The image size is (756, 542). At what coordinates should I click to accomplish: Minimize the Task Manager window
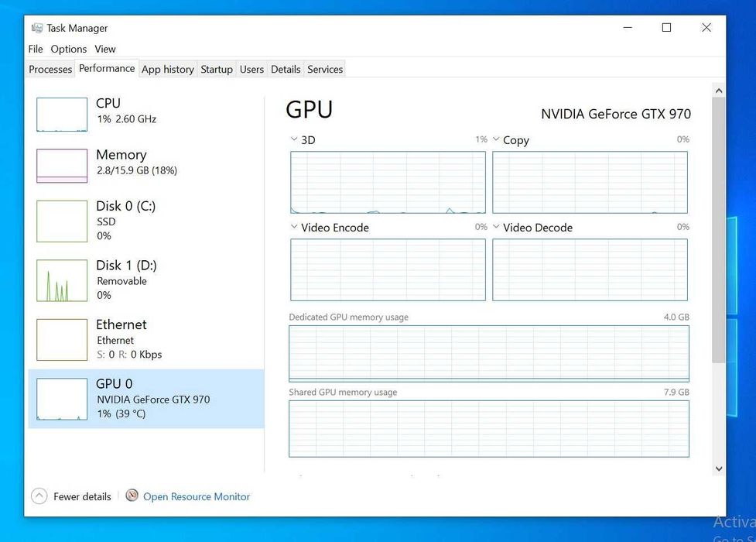(628, 28)
